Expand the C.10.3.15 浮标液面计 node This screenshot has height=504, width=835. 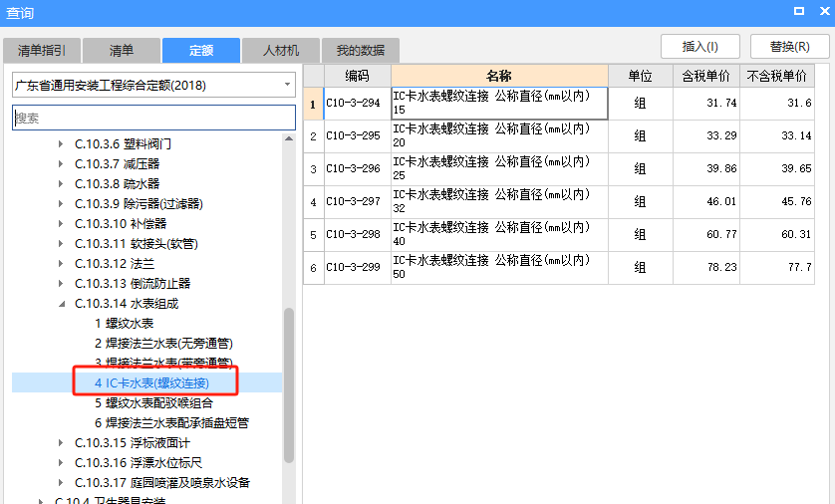(x=61, y=443)
